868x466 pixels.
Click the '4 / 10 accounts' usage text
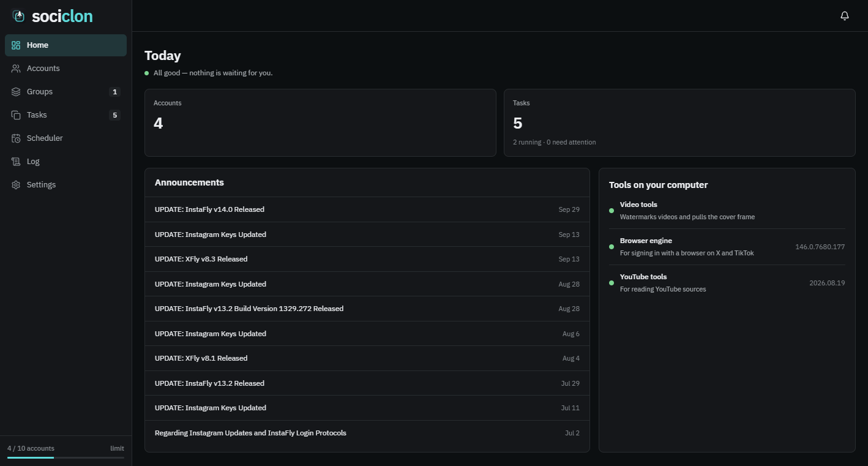pyautogui.click(x=31, y=448)
